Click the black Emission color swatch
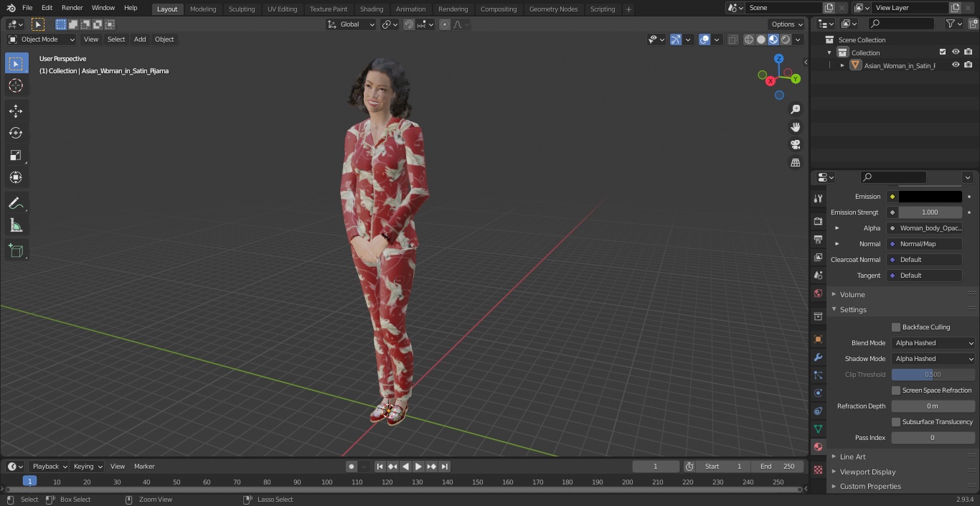 (x=930, y=197)
